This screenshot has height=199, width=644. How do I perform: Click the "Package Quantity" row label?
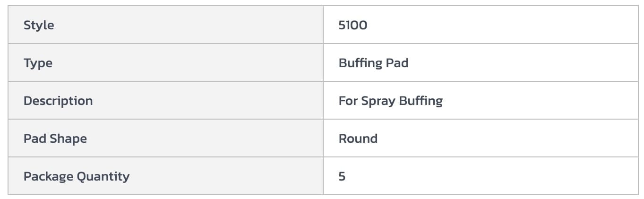coord(77,176)
